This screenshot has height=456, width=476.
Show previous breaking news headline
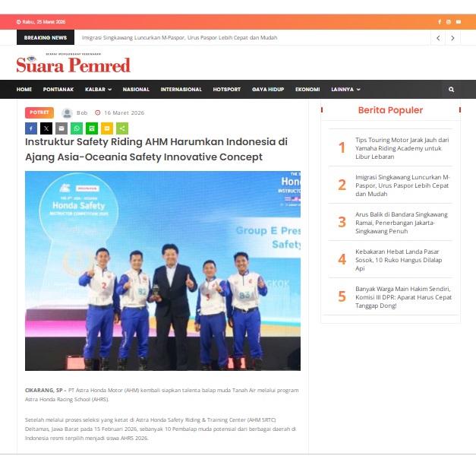click(438, 37)
